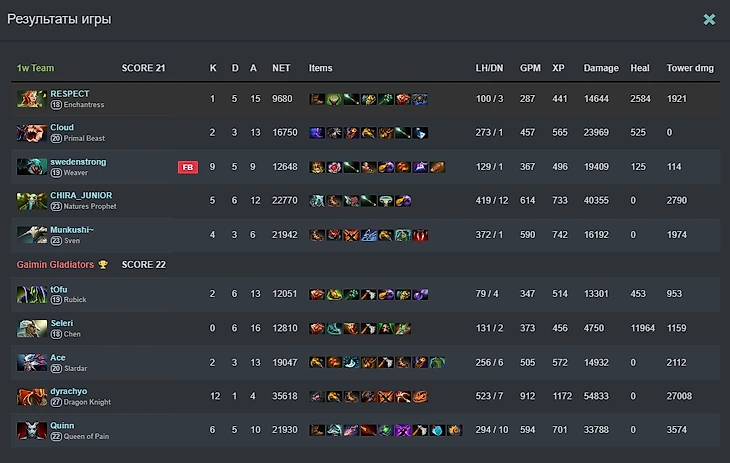The height and width of the screenshot is (463, 730).
Task: Click the Enchantress hero portrait
Action: [32, 99]
